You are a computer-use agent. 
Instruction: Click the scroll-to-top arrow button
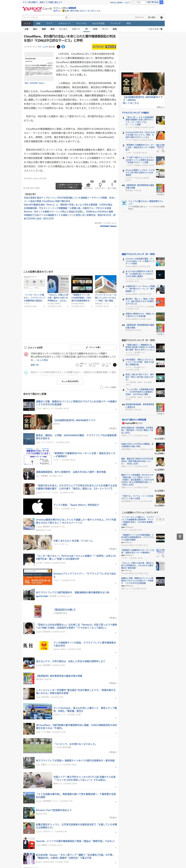point(180,536)
